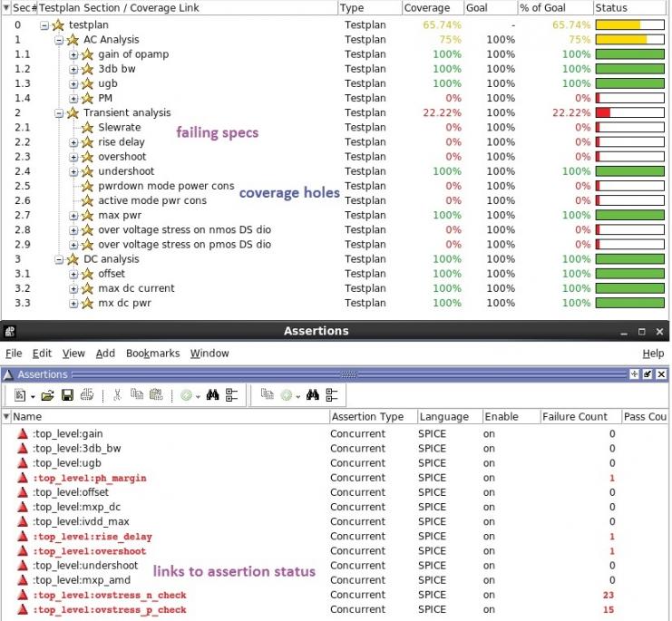Open column menu triangle left of Name header
Screen dimensions: 672x621
[x=6, y=416]
